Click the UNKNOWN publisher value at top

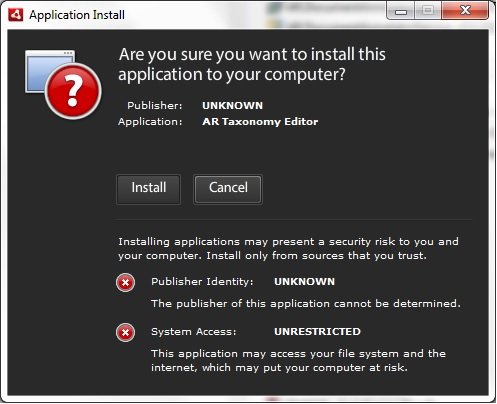tap(233, 106)
